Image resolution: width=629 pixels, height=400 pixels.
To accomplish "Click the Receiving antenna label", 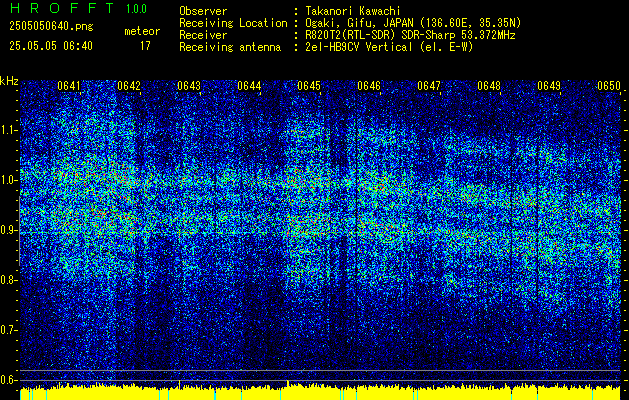I will click(230, 47).
